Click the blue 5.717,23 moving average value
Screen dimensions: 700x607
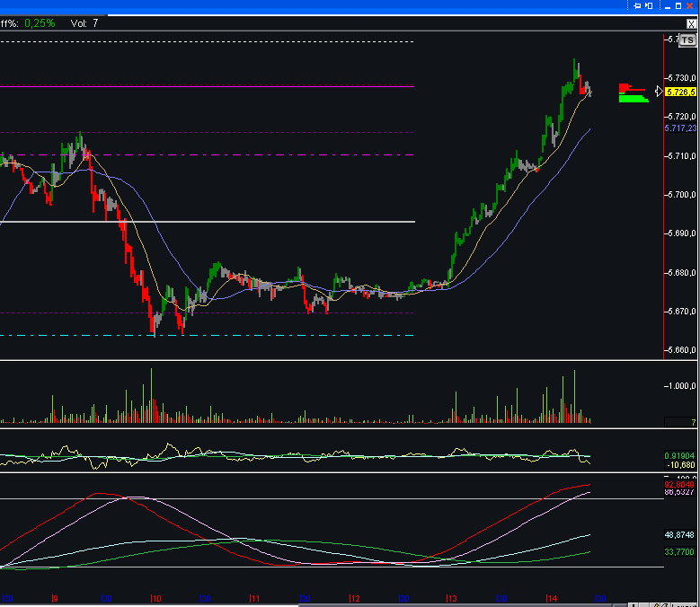[x=680, y=128]
